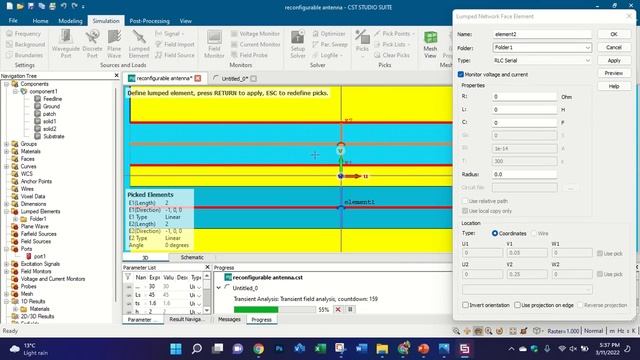
Task: Click the Optimizer item in Solver group
Action: click(x=329, y=33)
